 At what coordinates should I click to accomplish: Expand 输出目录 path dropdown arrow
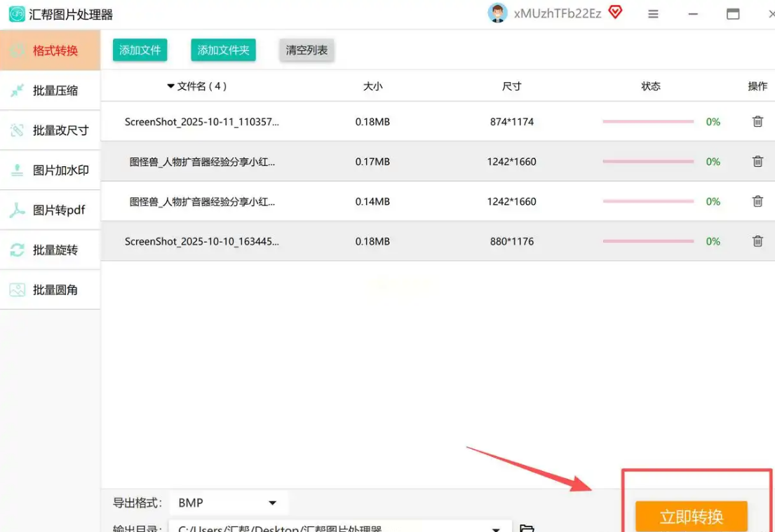[x=496, y=529]
